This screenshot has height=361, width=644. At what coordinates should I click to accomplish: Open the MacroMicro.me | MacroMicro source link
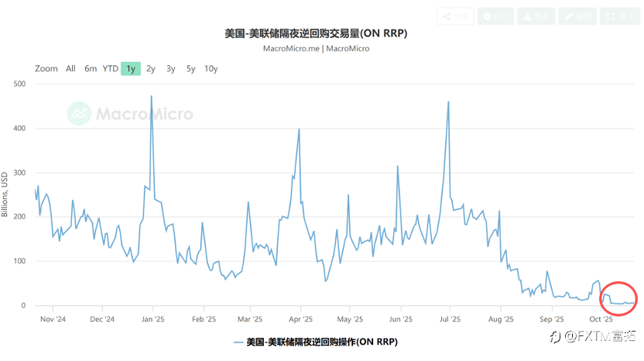tap(317, 49)
